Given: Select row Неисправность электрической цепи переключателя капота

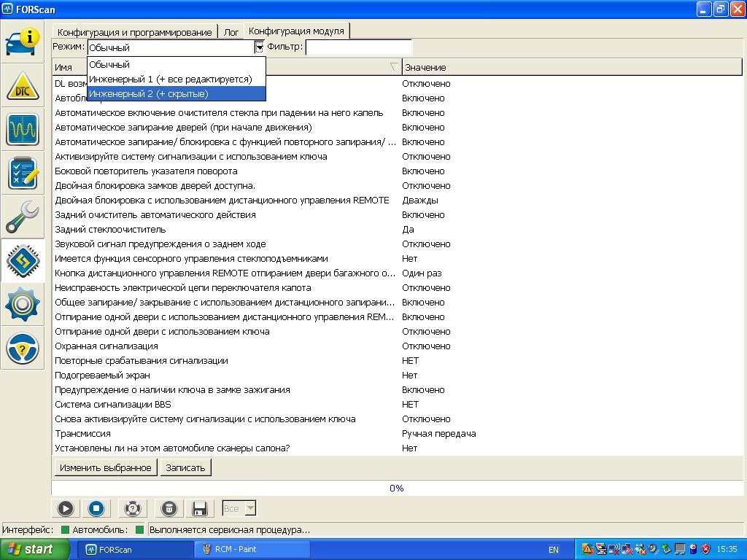Looking at the screenshot, I should pyautogui.click(x=396, y=287).
